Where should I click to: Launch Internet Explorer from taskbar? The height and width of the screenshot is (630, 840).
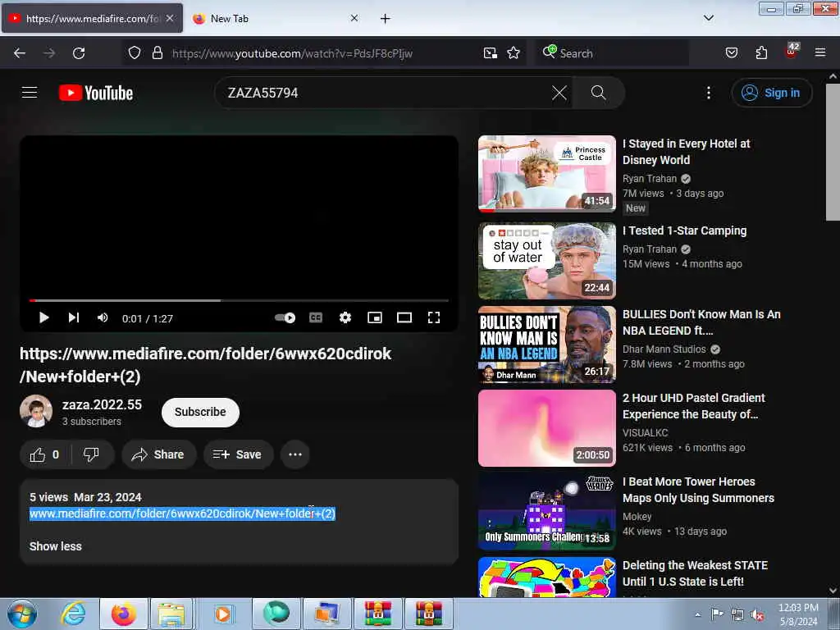pos(73,614)
